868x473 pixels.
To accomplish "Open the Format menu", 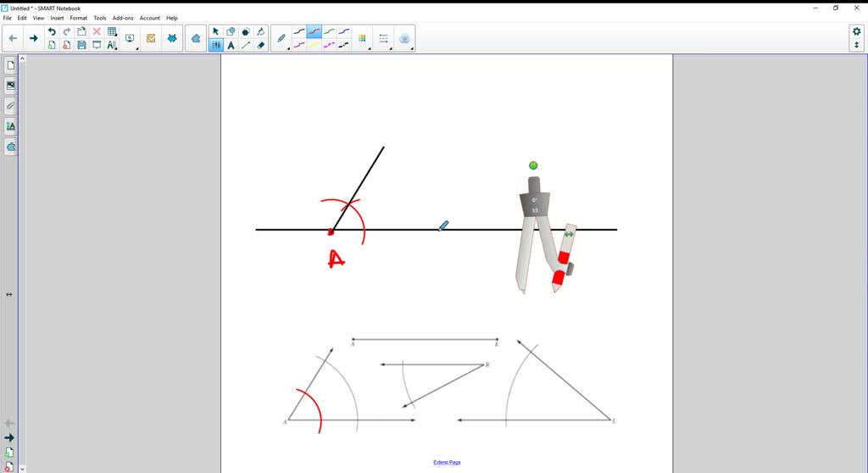I will [x=79, y=18].
